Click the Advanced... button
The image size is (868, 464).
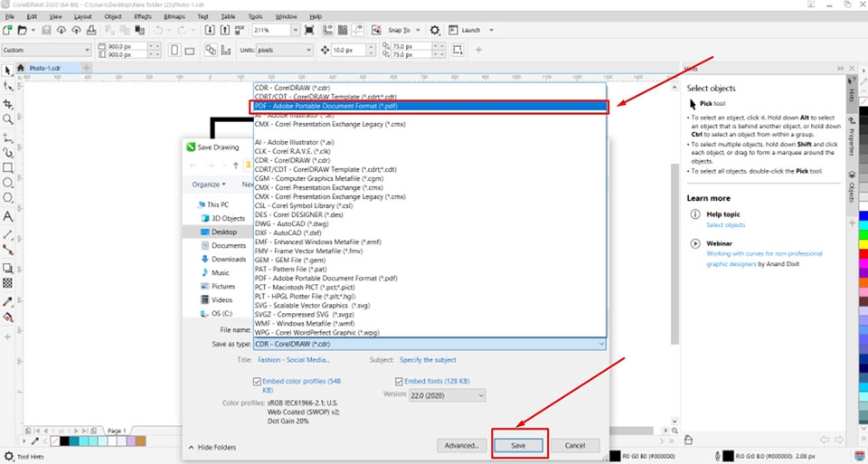tap(461, 446)
